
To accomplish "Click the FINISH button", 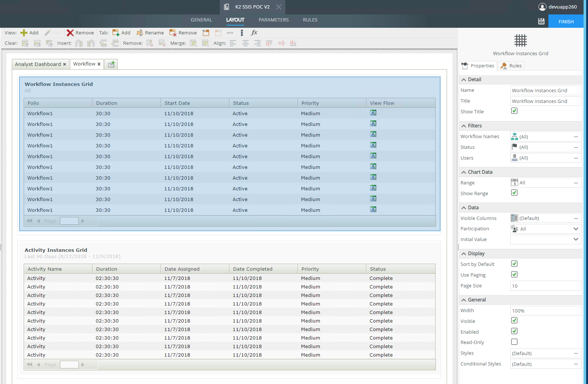I will point(566,21).
